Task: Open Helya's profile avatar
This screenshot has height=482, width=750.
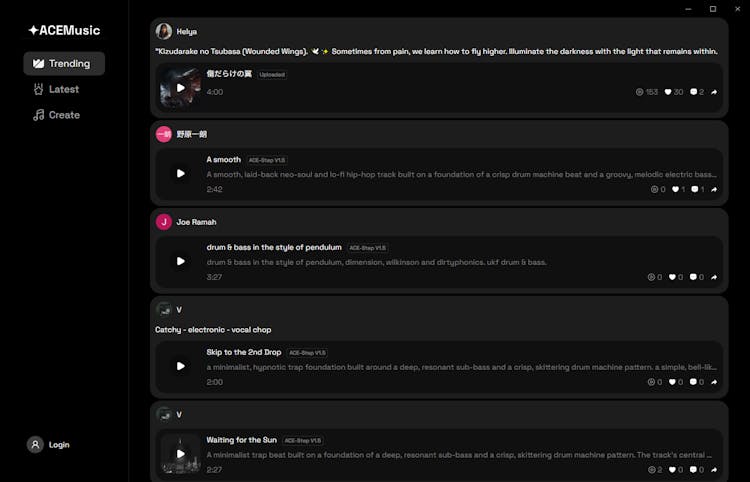Action: [x=164, y=31]
